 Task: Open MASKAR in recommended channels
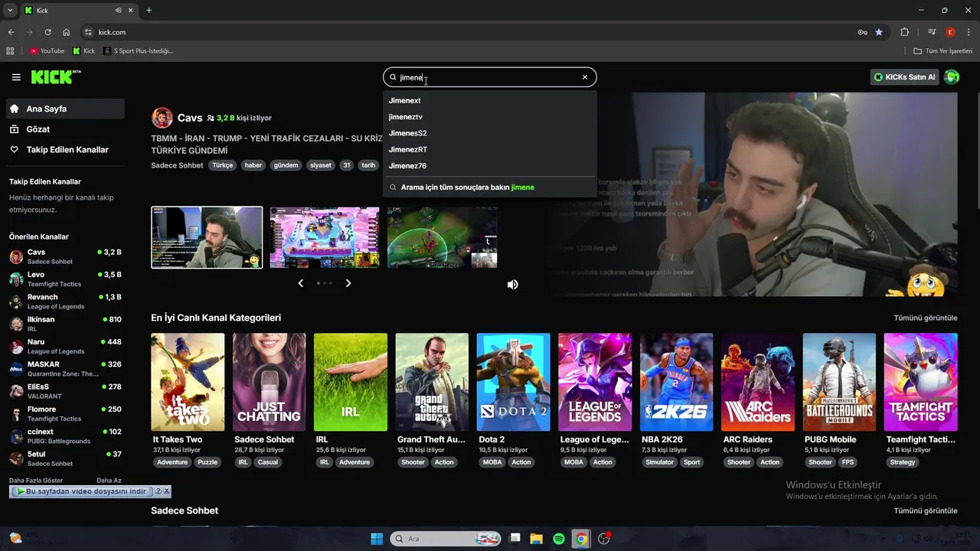coord(65,369)
